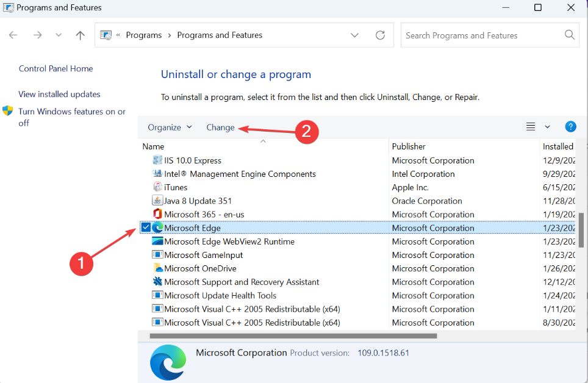Click the shield icon beside Turn Windows features
This screenshot has height=383, width=588.
click(8, 111)
